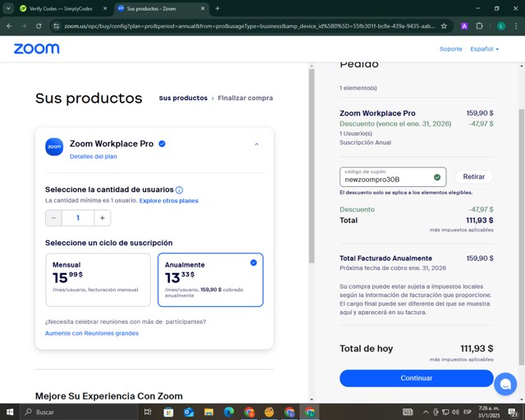Decrease the user quantity

(x=53, y=218)
